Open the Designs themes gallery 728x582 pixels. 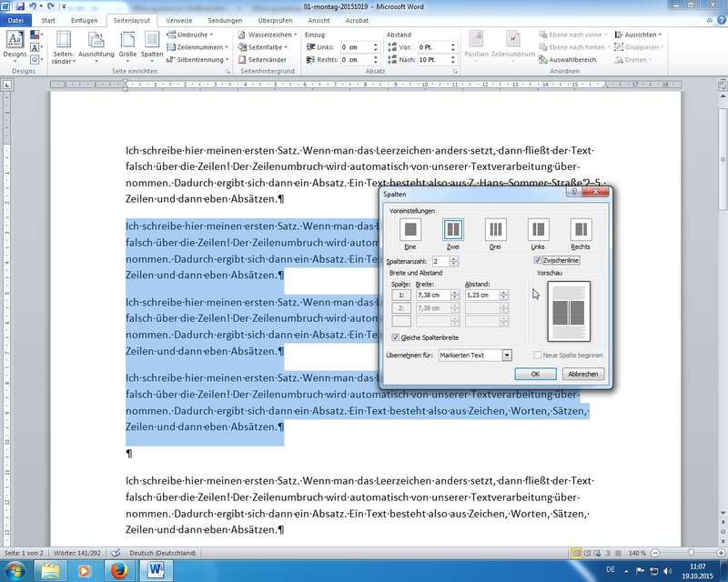15,45
